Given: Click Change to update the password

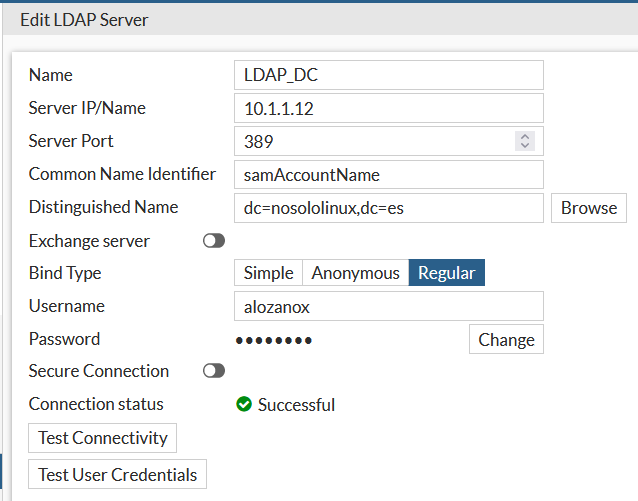Looking at the screenshot, I should [x=506, y=339].
